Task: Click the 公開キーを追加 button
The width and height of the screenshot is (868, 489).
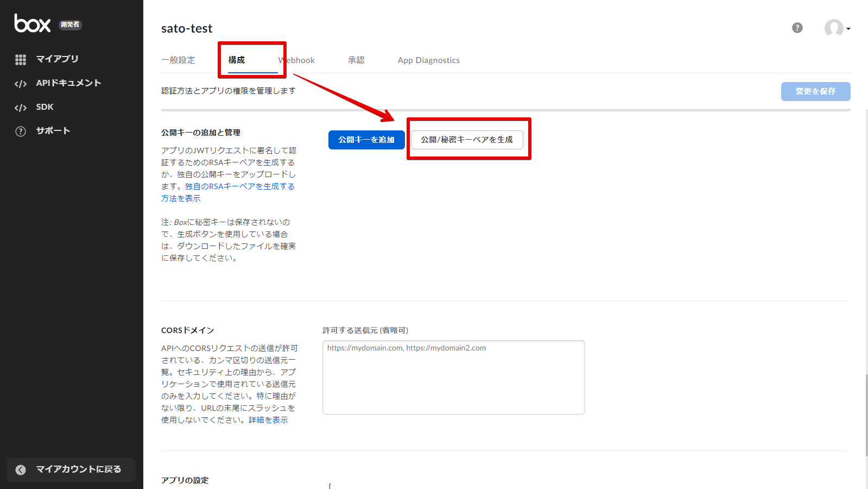Action: point(366,140)
